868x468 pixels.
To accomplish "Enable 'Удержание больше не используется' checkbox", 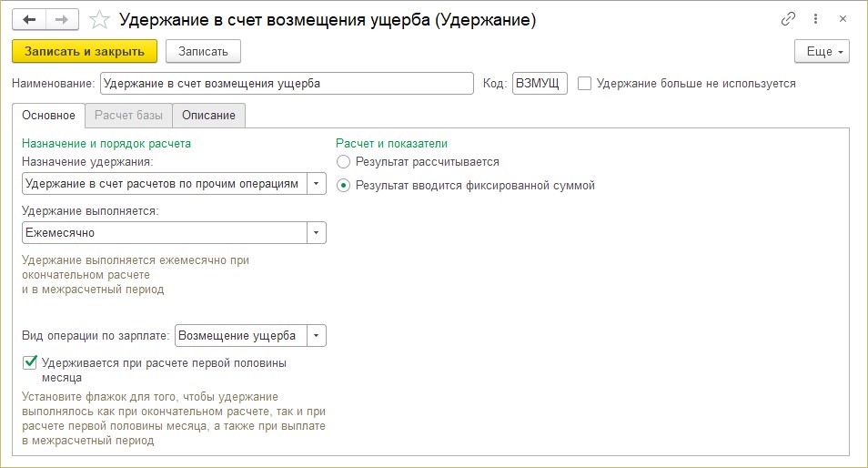I will pyautogui.click(x=585, y=84).
